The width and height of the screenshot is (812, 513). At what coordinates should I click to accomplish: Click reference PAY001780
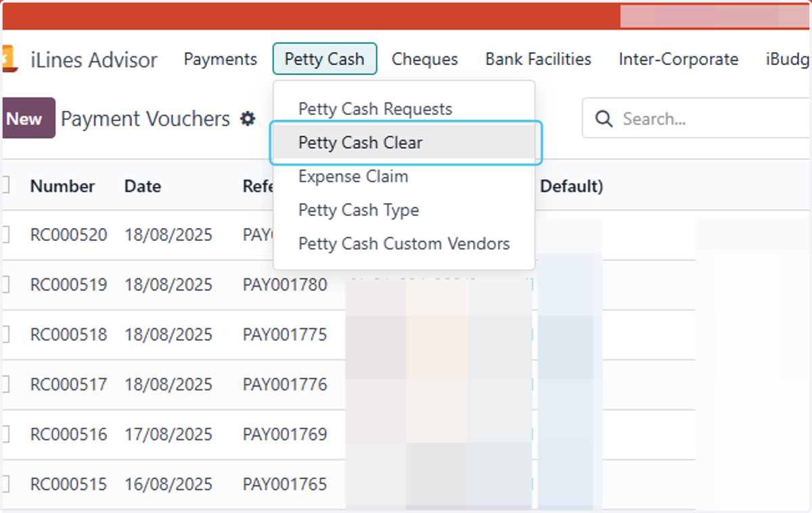pyautogui.click(x=285, y=285)
